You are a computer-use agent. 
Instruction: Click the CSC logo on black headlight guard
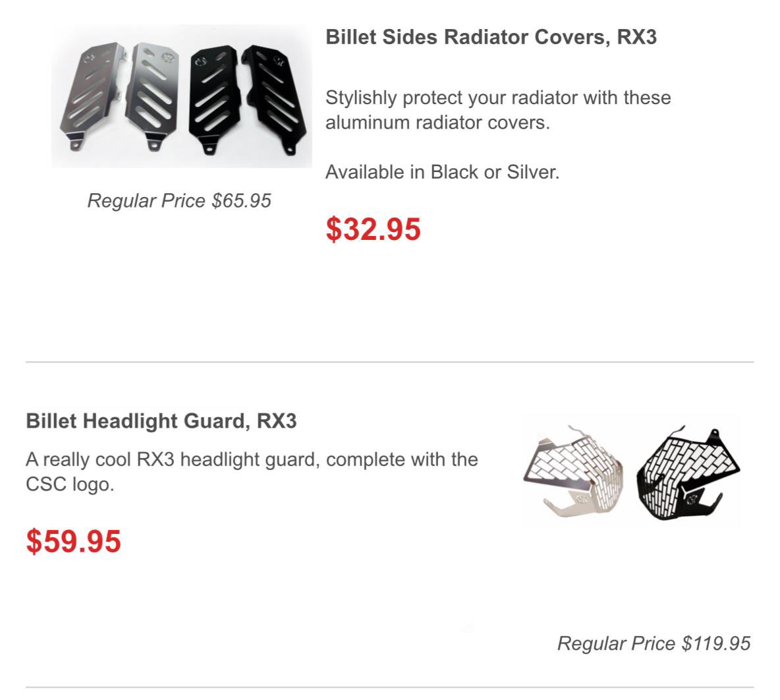click(x=692, y=498)
